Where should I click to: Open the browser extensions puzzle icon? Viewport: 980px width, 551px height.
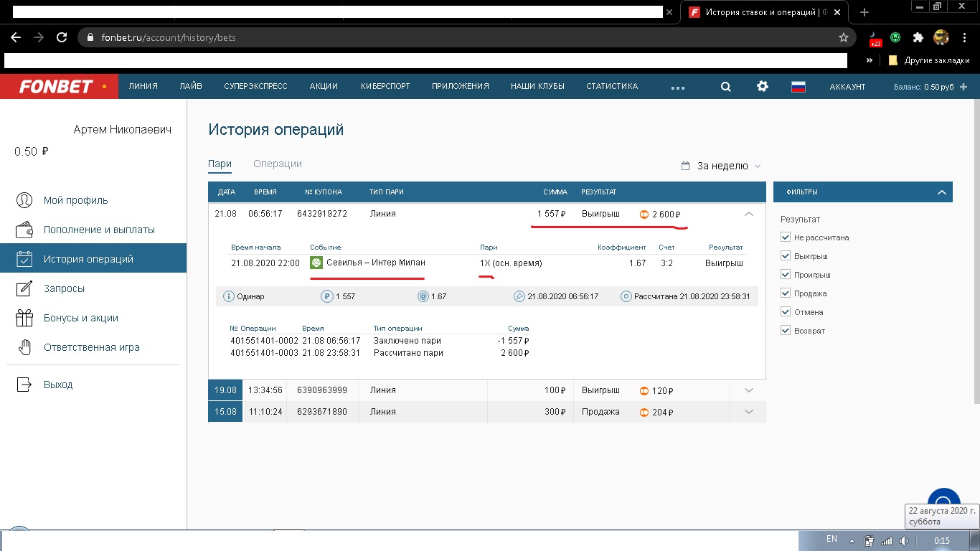coord(918,37)
